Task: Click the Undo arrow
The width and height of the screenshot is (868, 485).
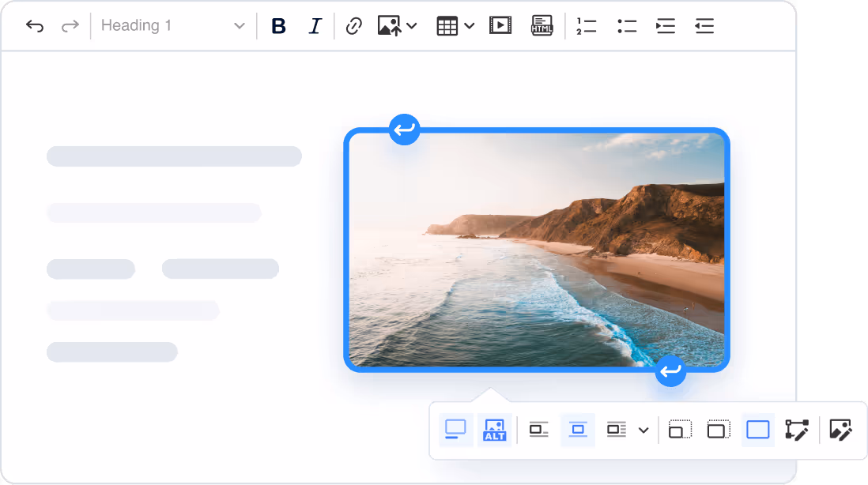Action: click(35, 26)
